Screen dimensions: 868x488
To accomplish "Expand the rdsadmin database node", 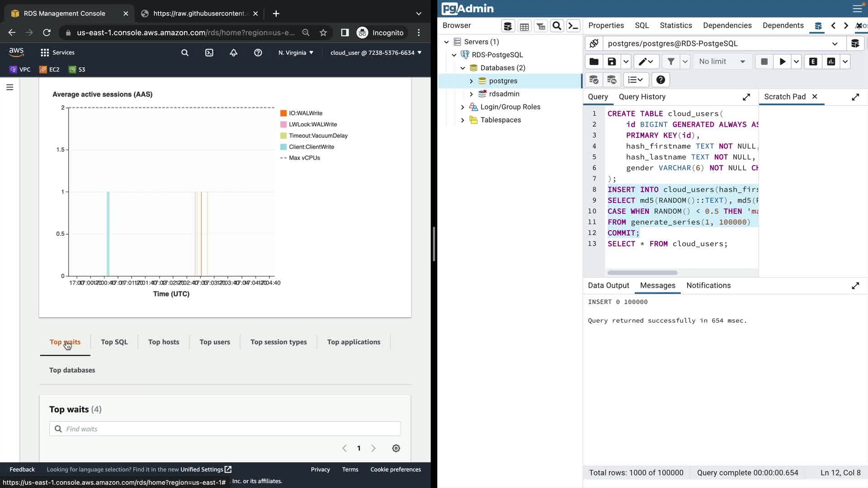I will pos(471,94).
